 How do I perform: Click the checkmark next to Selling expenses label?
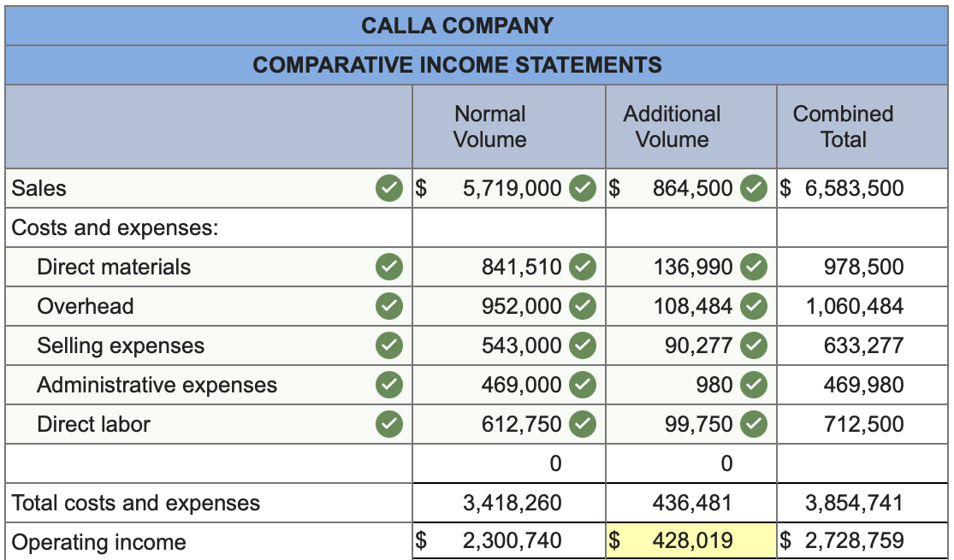(x=388, y=345)
